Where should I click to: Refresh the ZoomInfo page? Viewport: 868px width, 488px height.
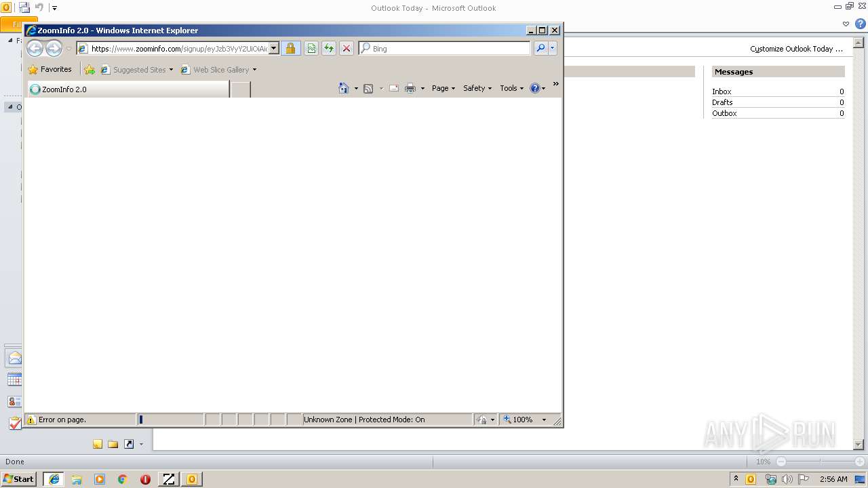click(x=328, y=49)
